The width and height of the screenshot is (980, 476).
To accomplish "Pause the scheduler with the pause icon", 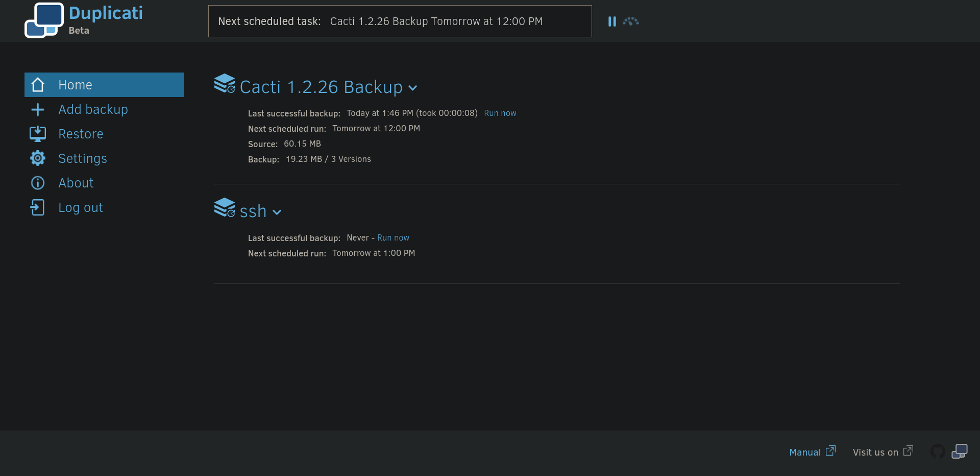I will [x=612, y=21].
